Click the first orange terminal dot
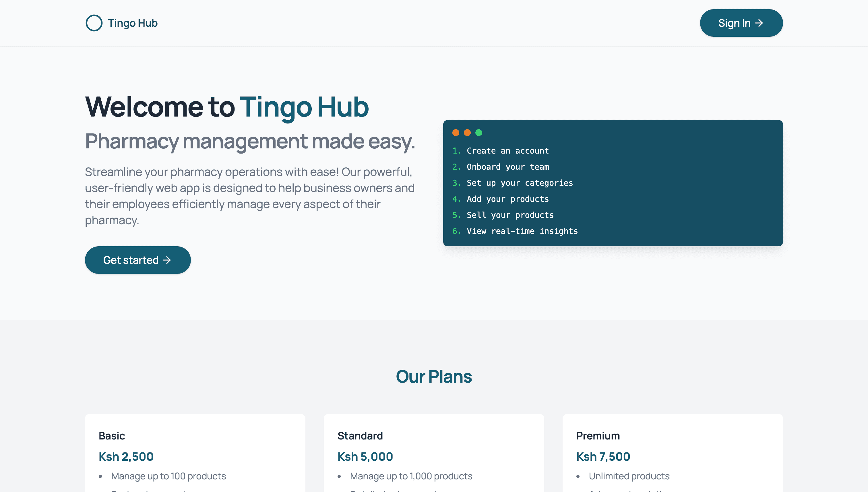 tap(456, 132)
